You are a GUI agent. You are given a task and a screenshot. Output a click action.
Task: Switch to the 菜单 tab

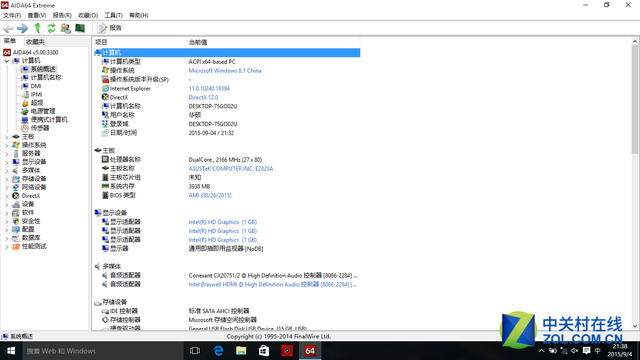(x=10, y=41)
